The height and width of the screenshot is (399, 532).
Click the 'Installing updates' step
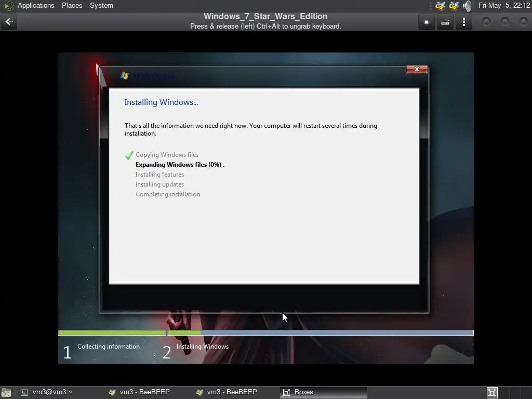point(159,184)
